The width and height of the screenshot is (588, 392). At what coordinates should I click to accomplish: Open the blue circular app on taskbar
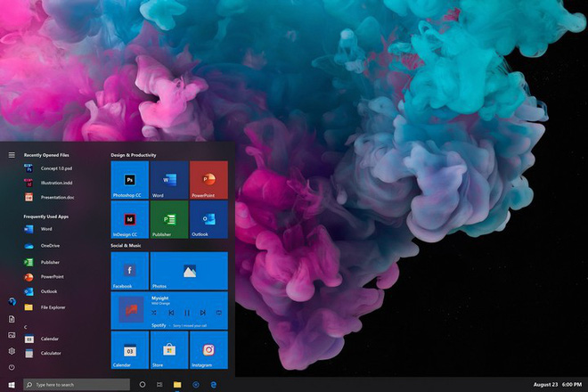(x=196, y=385)
